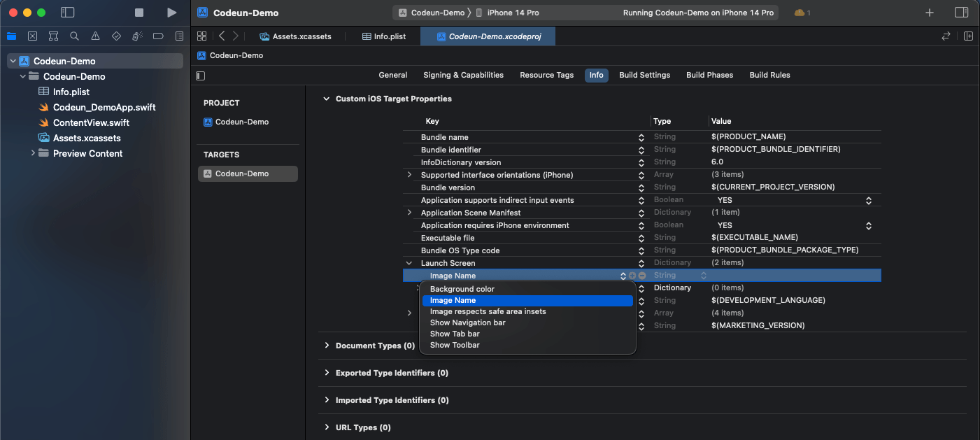
Task: Open the Issue navigator
Action: point(95,36)
